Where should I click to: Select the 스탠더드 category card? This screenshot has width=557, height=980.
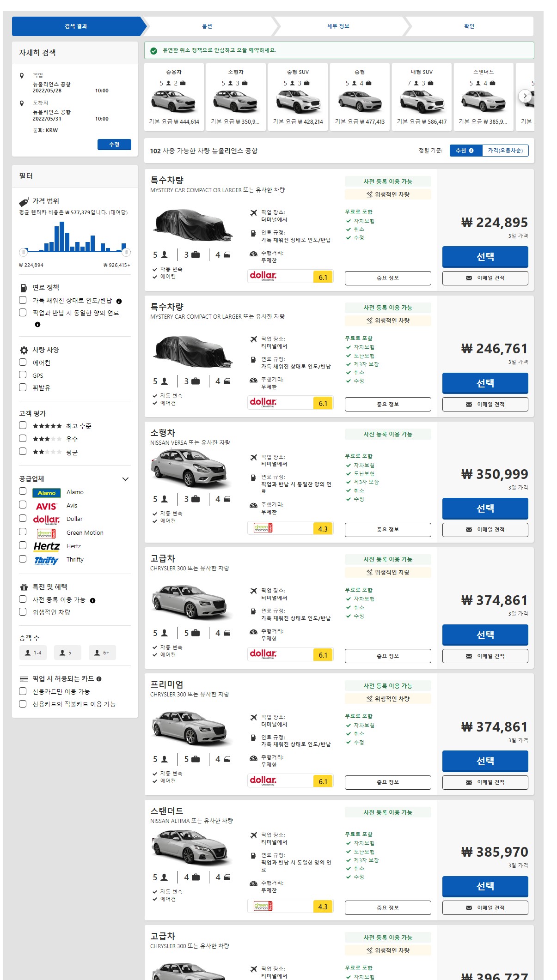pyautogui.click(x=484, y=97)
